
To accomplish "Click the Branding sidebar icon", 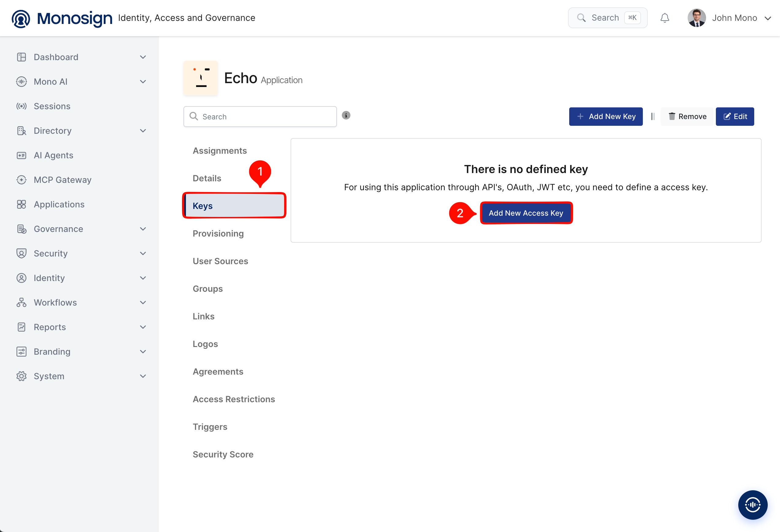I will coord(21,351).
